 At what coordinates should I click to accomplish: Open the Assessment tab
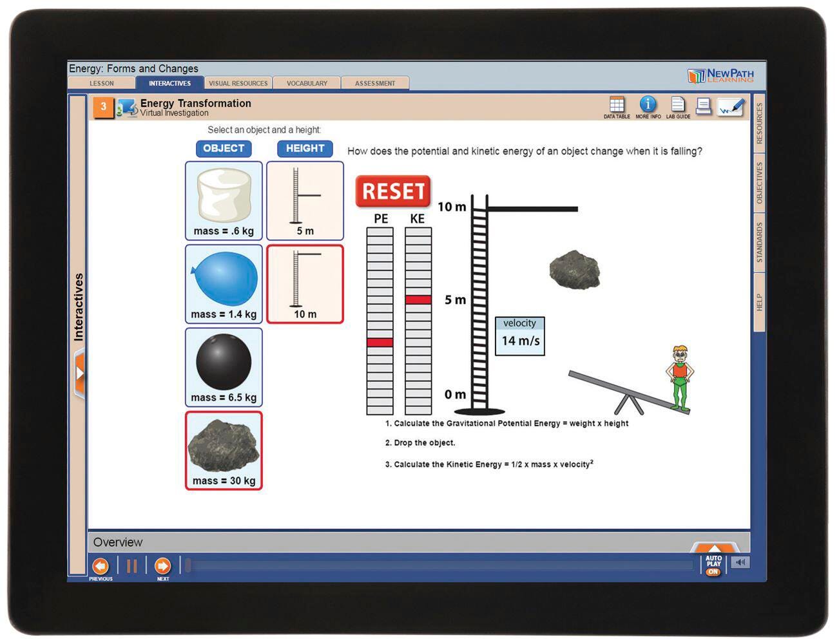click(375, 83)
